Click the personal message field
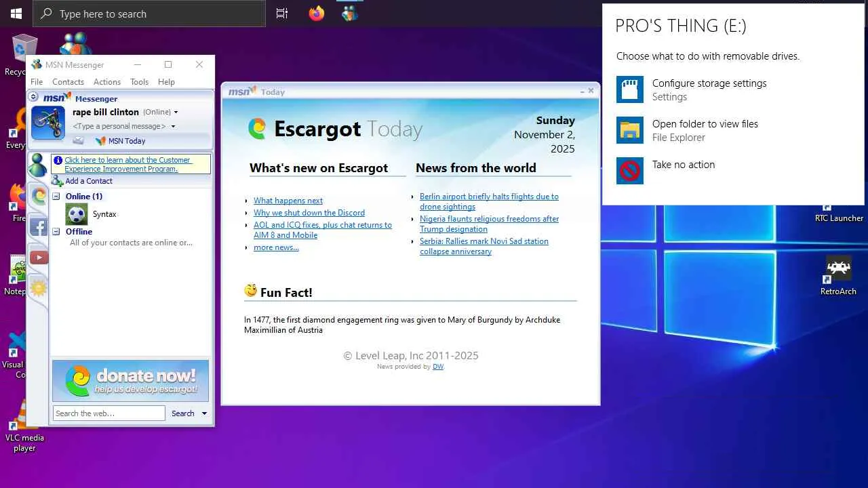 point(119,127)
